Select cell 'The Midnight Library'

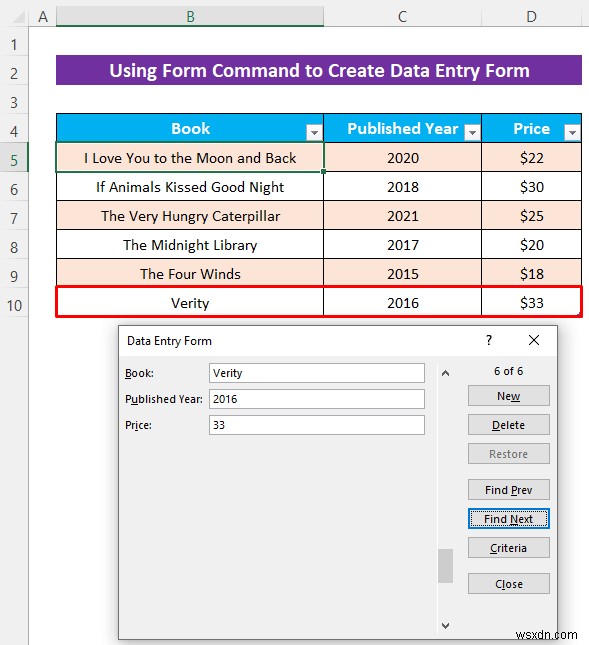[190, 245]
